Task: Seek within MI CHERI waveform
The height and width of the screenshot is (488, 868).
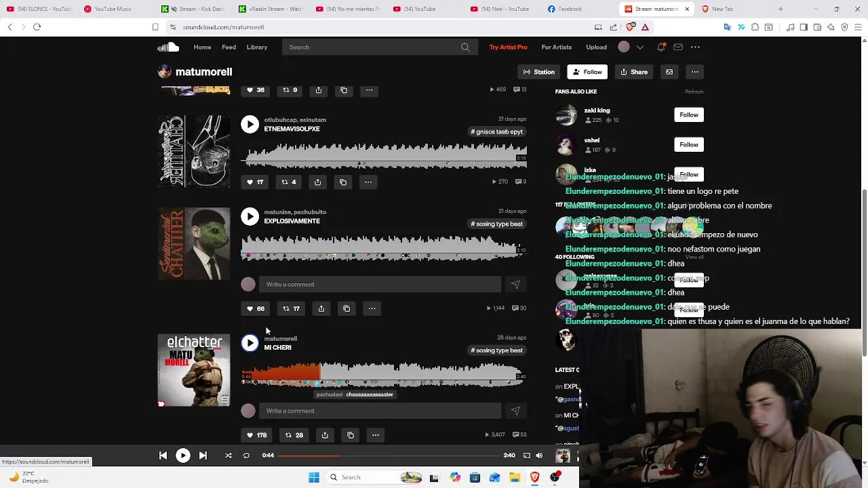Action: (384, 374)
